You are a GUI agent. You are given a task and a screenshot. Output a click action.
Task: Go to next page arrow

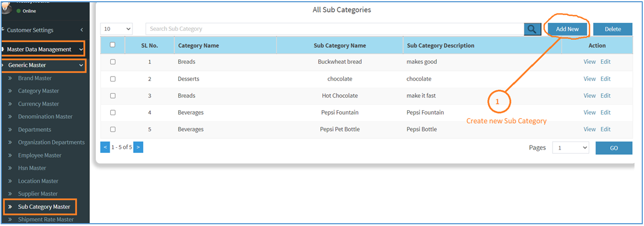click(x=138, y=147)
